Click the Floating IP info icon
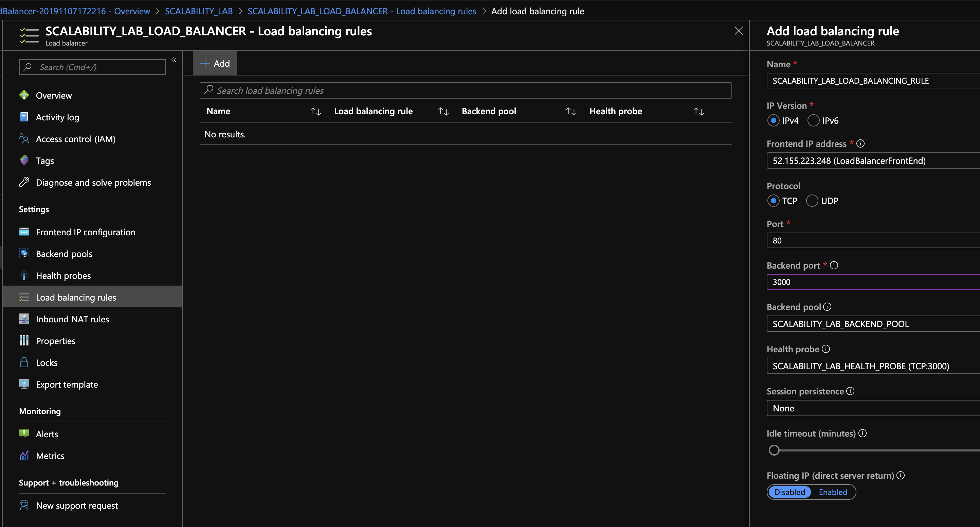 [901, 475]
